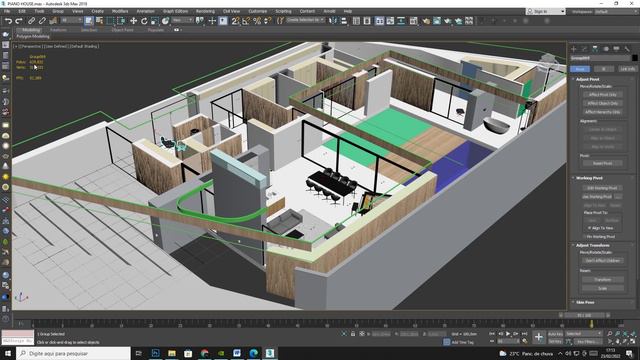Toggle the Selection Lock padlock icon
640x360 pixels.
click(x=353, y=334)
